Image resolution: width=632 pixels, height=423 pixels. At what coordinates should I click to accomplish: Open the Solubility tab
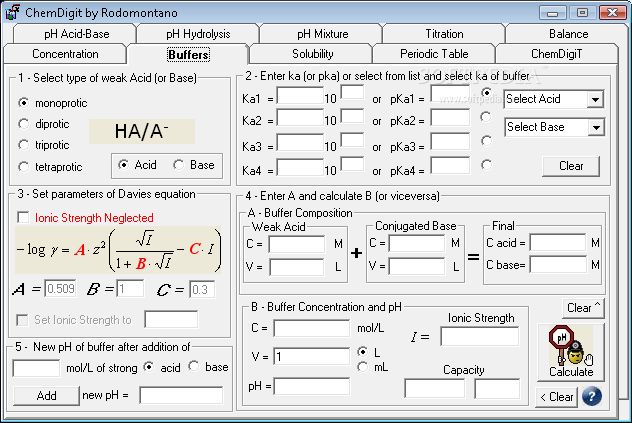pos(312,54)
